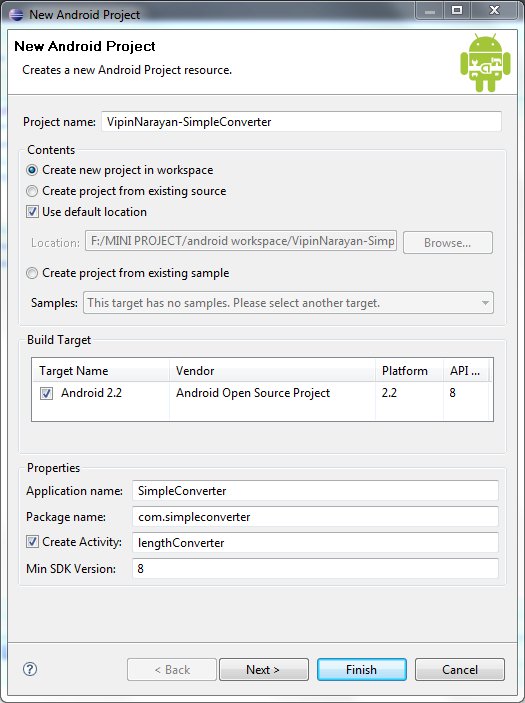This screenshot has width=525, height=703.
Task: Click the Platform column header
Action: pyautogui.click(x=409, y=371)
